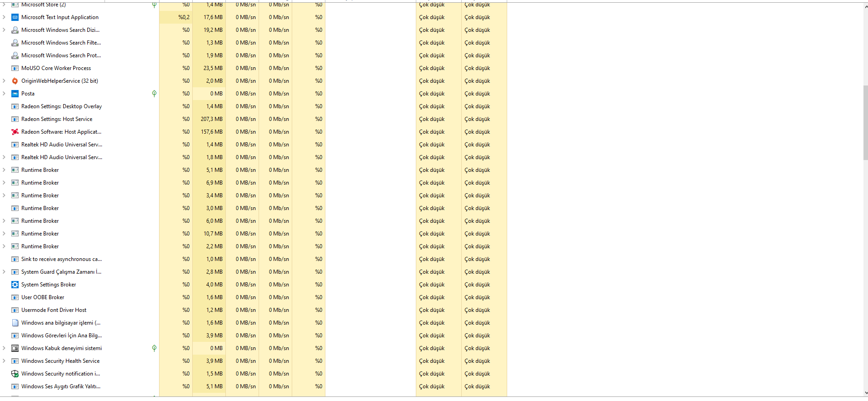Click the '157,6 MB' memory value

(x=212, y=132)
